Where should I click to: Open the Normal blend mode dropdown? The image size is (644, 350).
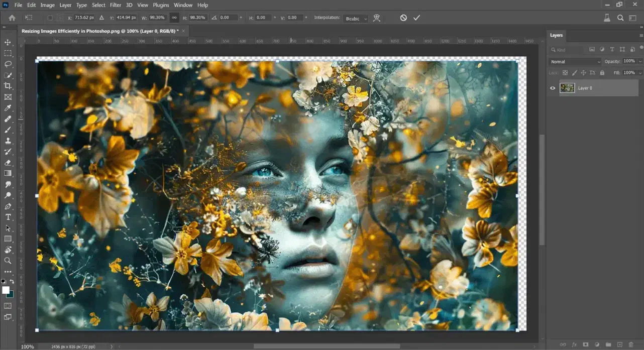pyautogui.click(x=575, y=62)
